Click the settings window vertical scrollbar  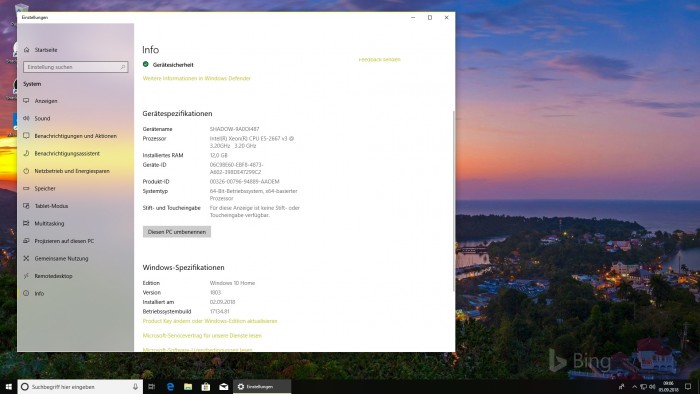454,201
